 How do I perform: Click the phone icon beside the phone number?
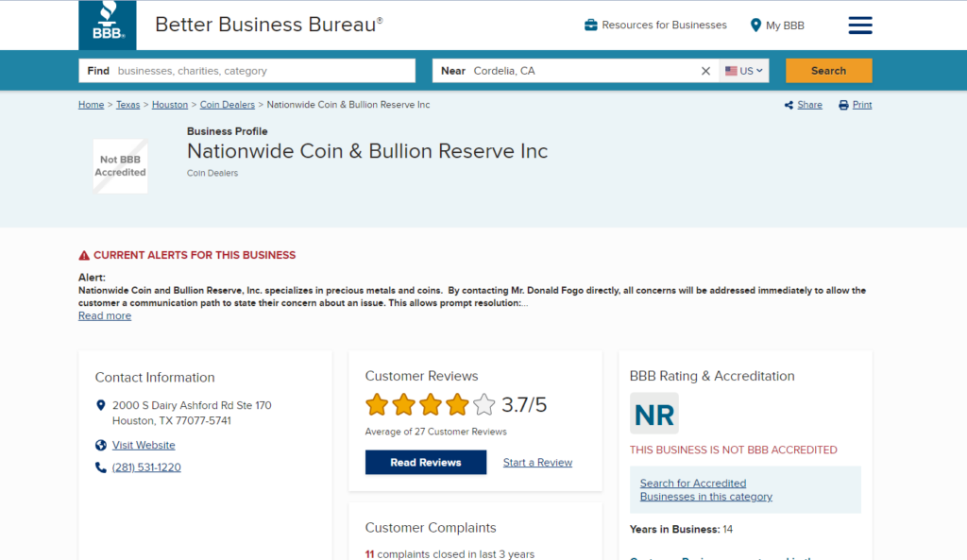pos(100,467)
